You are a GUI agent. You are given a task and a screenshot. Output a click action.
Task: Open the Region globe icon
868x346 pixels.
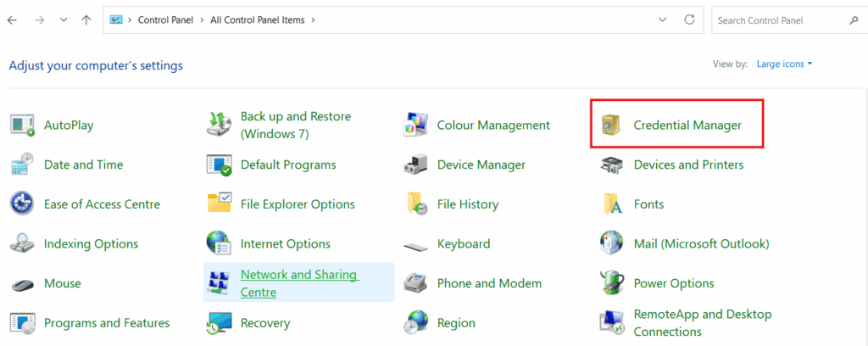[415, 323]
